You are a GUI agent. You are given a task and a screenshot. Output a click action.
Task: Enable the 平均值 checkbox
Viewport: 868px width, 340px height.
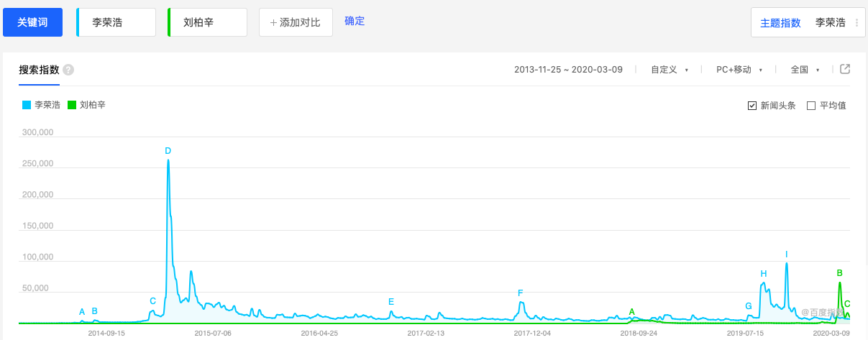811,106
